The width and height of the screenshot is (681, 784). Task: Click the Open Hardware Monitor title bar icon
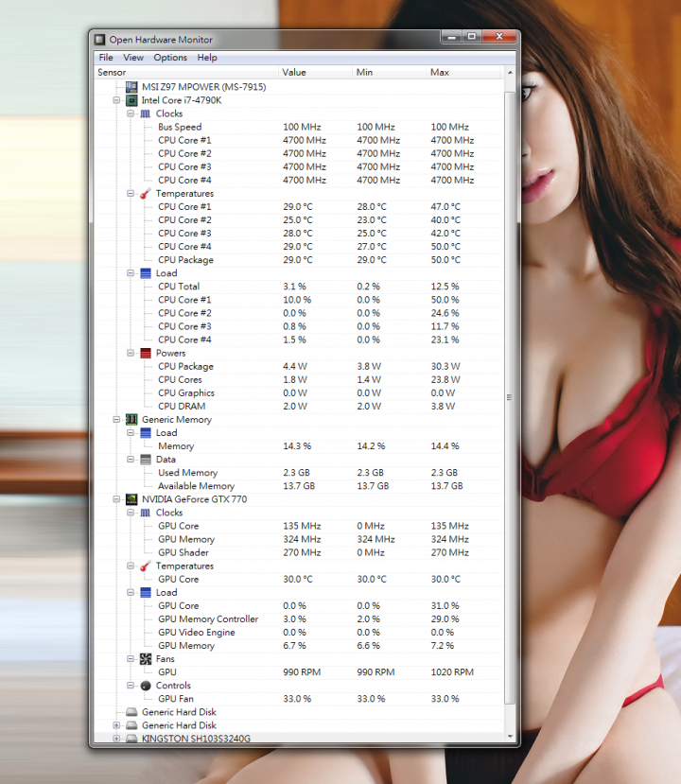point(100,40)
